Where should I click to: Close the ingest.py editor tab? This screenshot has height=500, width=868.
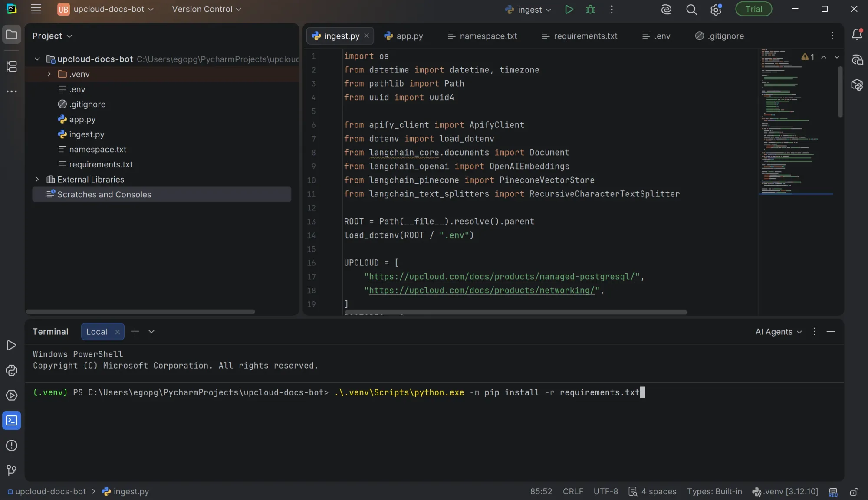click(367, 36)
